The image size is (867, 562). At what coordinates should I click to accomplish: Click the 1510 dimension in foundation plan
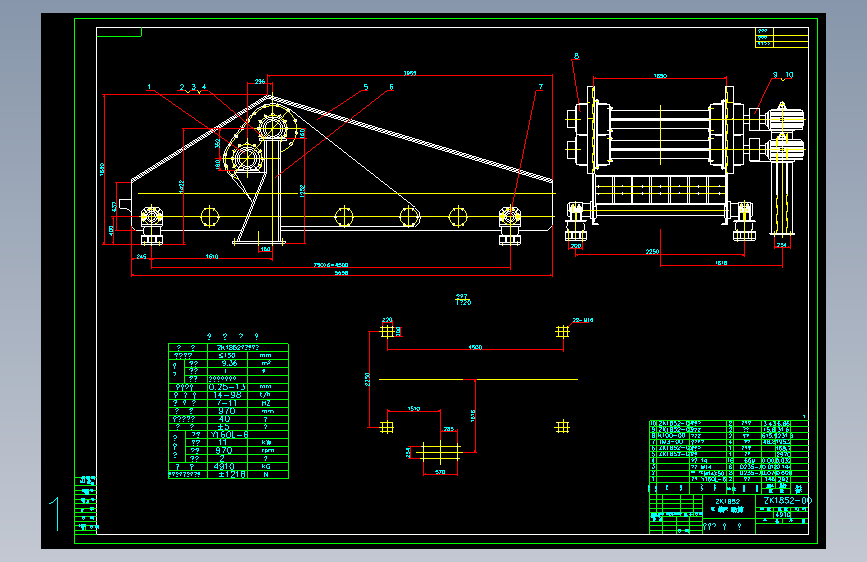click(414, 409)
